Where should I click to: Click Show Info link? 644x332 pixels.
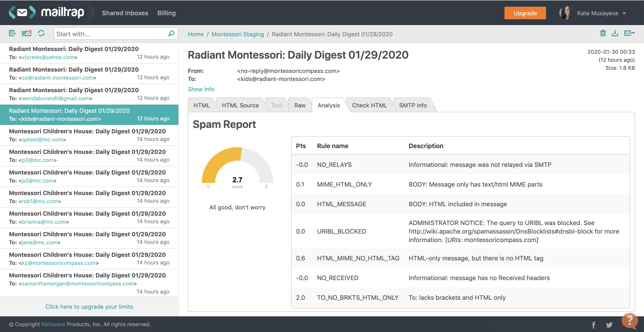[201, 89]
